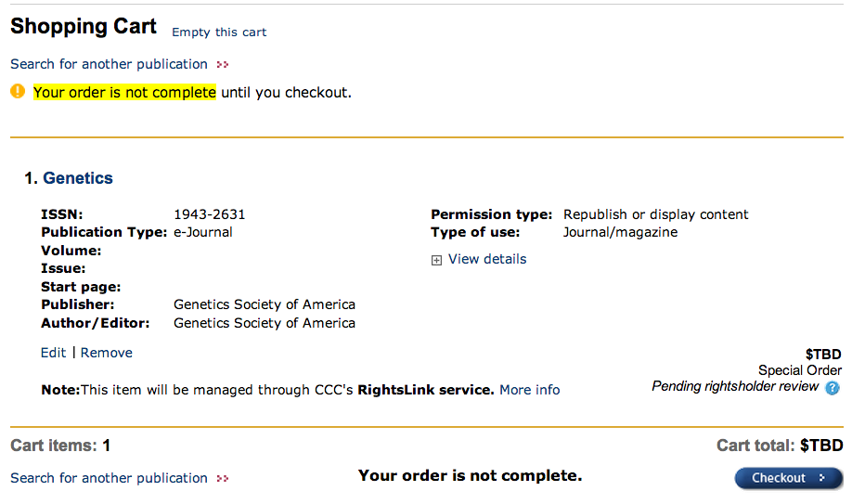Open More info about RightsLink service

pyautogui.click(x=530, y=390)
